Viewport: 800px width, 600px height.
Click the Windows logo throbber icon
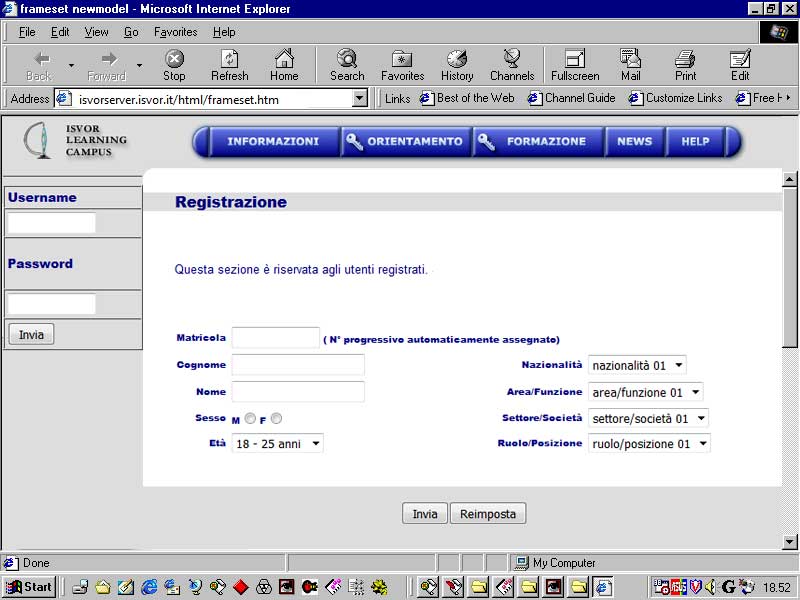pos(779,32)
